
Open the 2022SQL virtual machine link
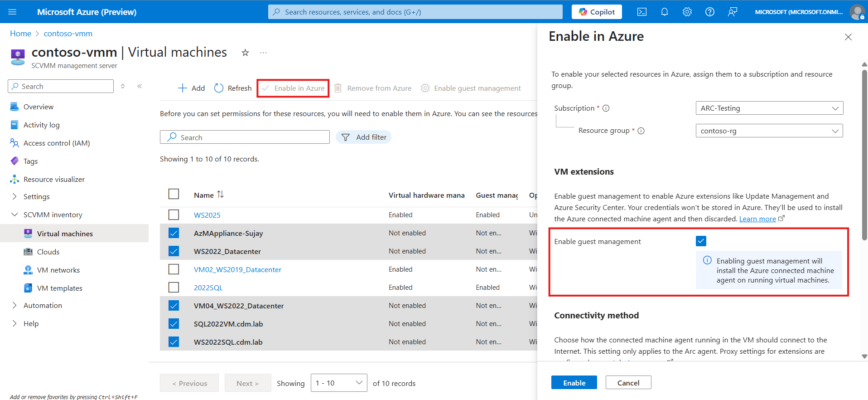pos(208,288)
